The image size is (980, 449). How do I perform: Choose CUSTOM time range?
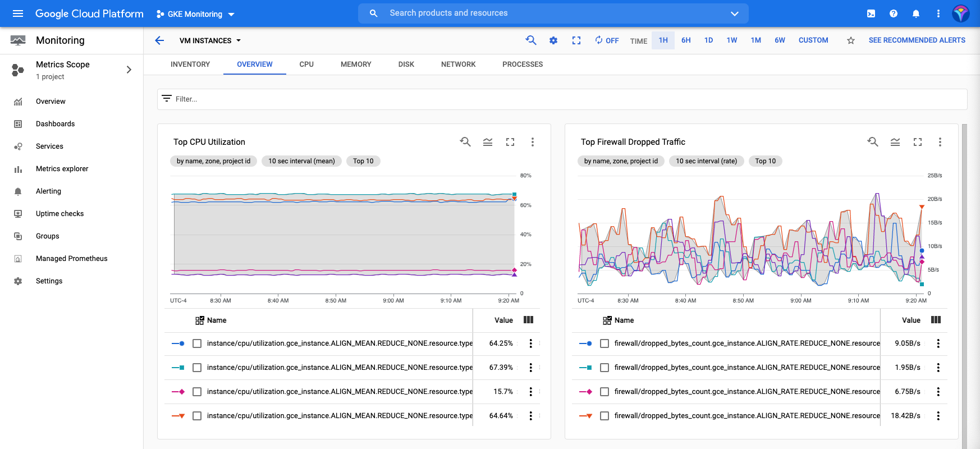[813, 40]
